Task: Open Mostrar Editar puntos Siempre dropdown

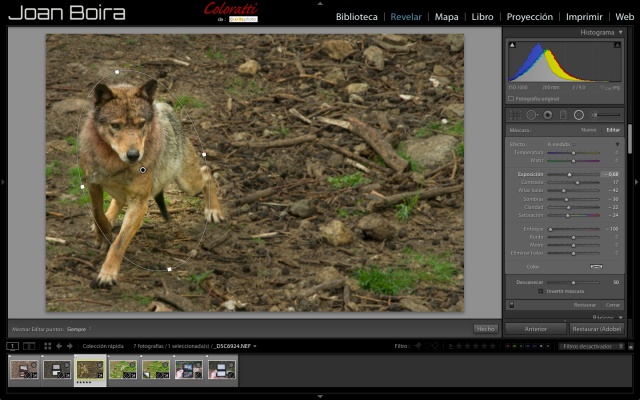Action: click(x=79, y=329)
